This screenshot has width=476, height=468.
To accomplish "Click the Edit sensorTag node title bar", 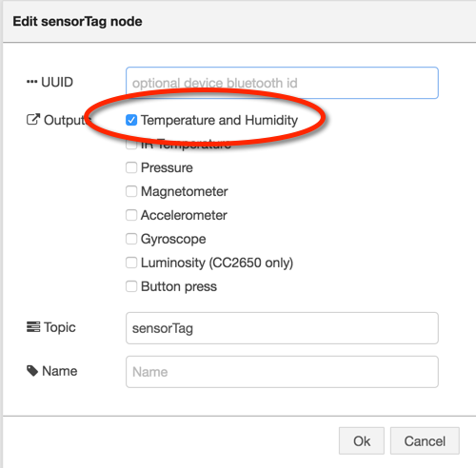I will coord(239,21).
